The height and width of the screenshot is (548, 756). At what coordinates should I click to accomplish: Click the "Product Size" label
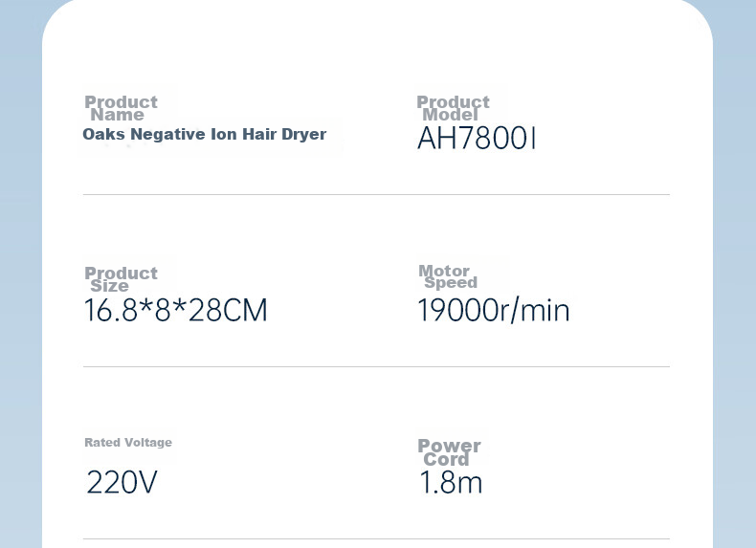click(121, 279)
